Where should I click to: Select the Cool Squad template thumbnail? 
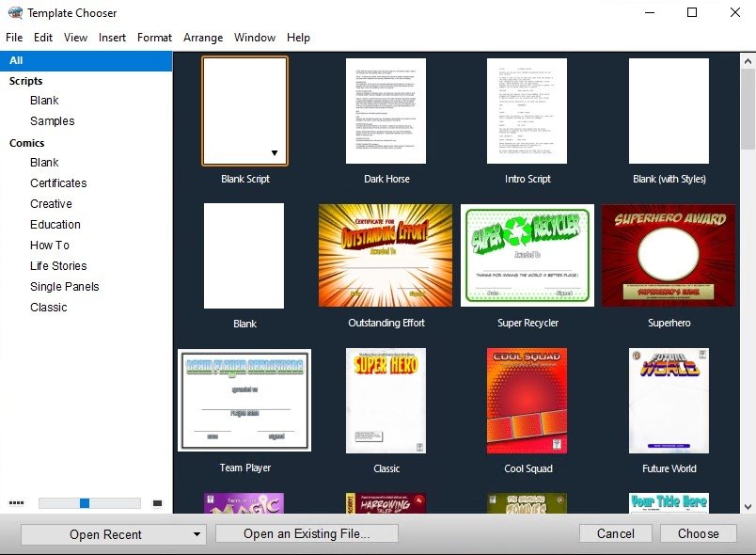pyautogui.click(x=527, y=401)
